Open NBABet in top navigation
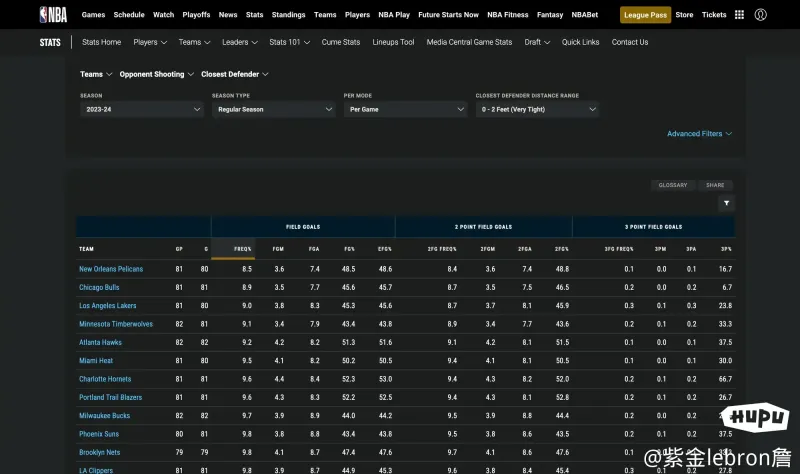This screenshot has height=474, width=800. pyautogui.click(x=585, y=15)
